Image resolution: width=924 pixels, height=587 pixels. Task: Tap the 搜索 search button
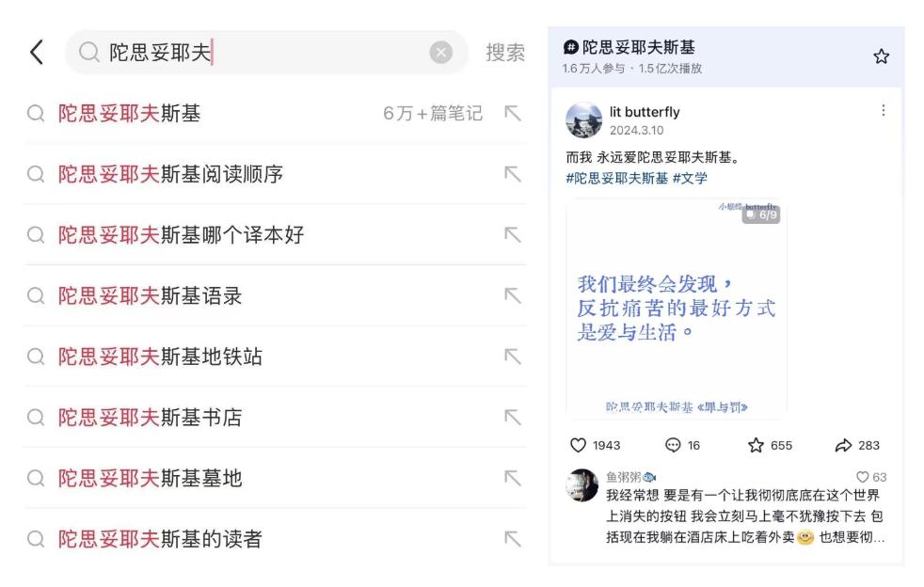pyautogui.click(x=505, y=53)
